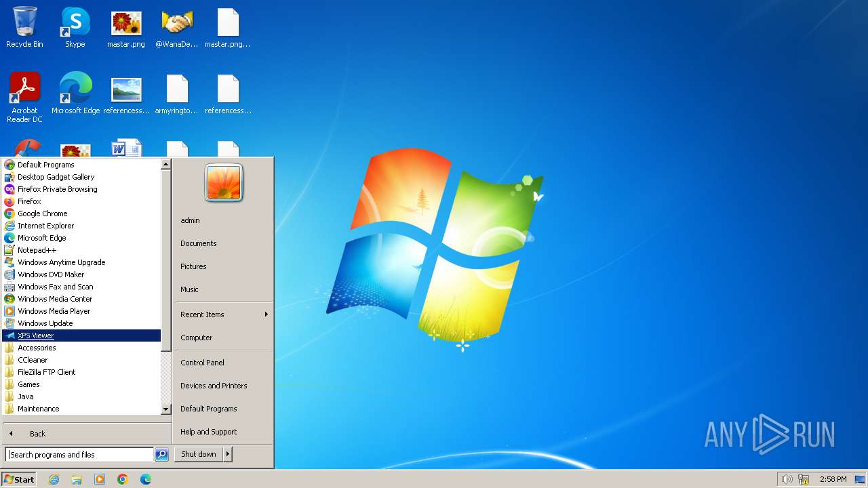Click search magnifier button
Screen dimensions: 868x488
coord(161,455)
